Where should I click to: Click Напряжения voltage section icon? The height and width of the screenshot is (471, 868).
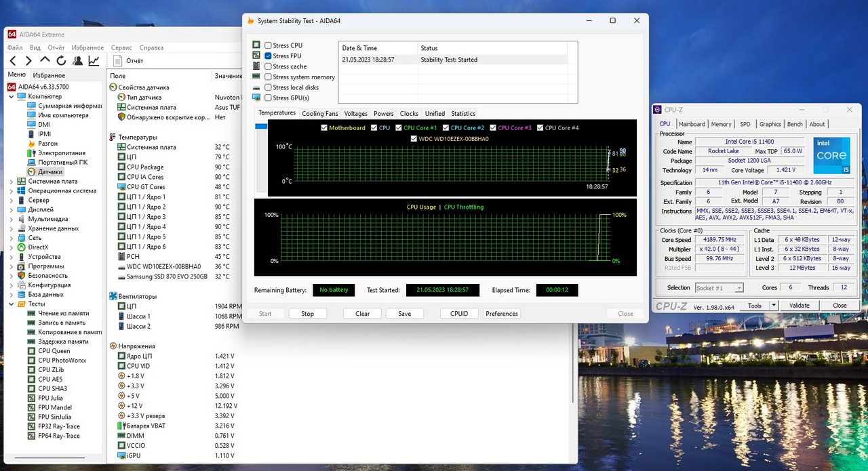113,346
